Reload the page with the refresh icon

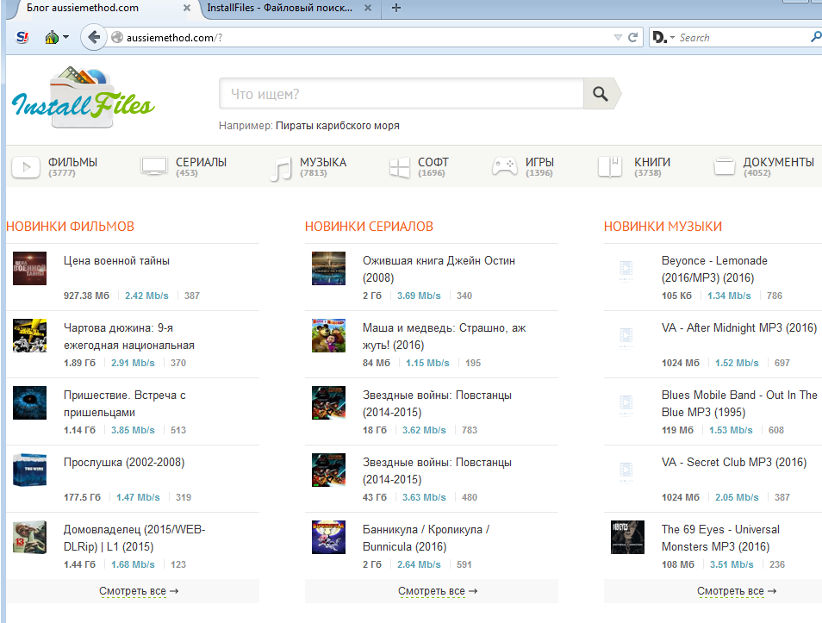[633, 38]
